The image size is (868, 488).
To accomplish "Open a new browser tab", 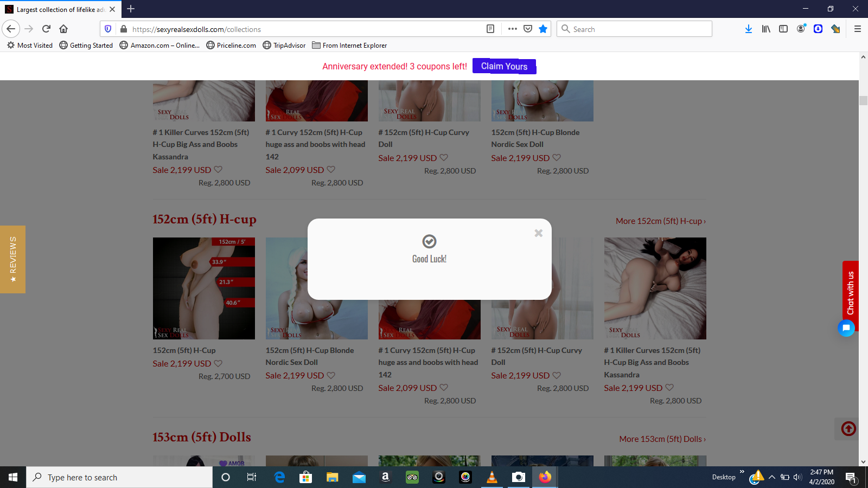I will tap(131, 9).
